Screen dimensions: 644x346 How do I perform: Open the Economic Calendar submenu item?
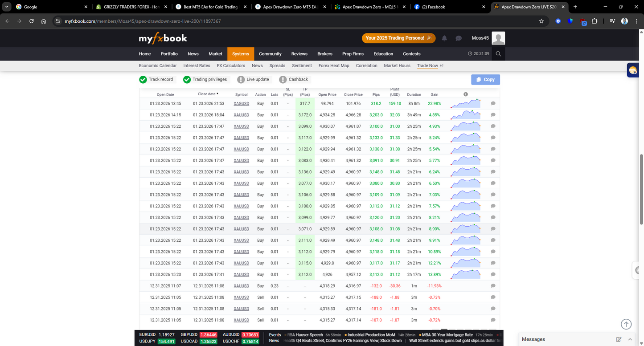(x=158, y=65)
